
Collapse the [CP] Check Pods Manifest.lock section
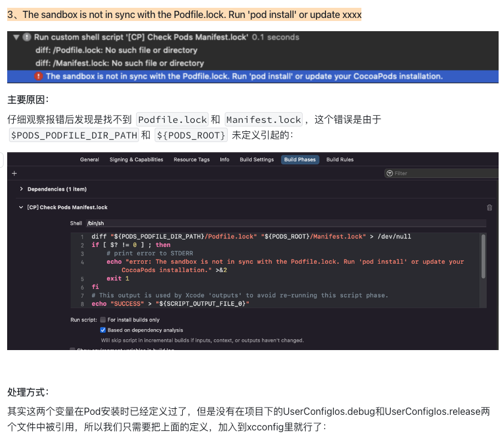[21, 207]
